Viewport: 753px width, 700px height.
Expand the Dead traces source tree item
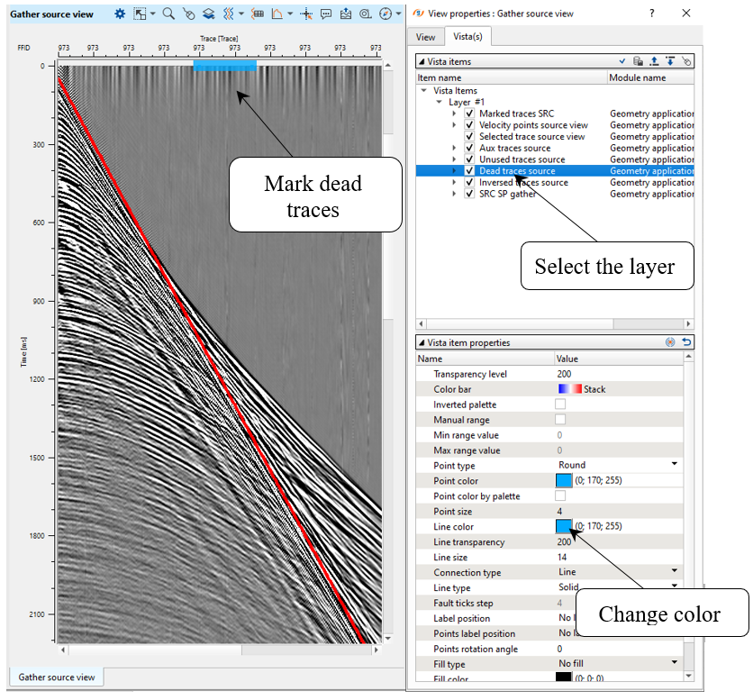(455, 170)
